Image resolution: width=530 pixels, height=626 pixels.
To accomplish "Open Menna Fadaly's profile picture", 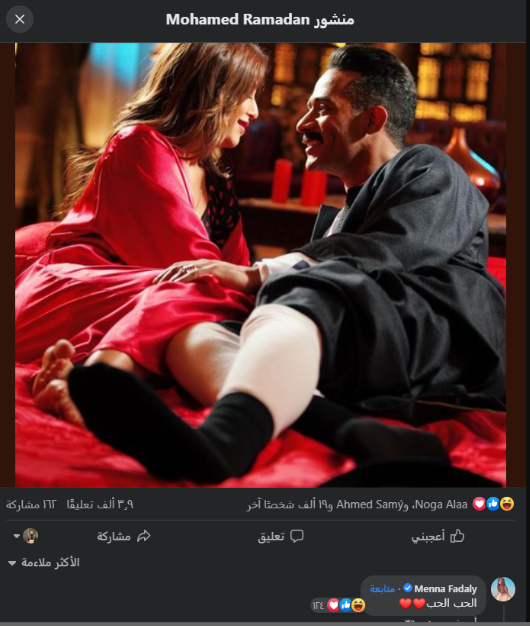I will pos(503,589).
